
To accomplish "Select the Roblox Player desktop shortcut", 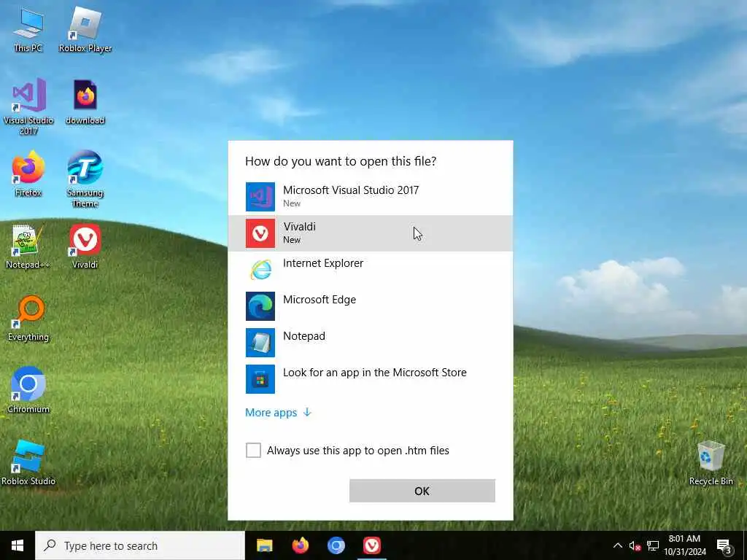I will tap(85, 29).
